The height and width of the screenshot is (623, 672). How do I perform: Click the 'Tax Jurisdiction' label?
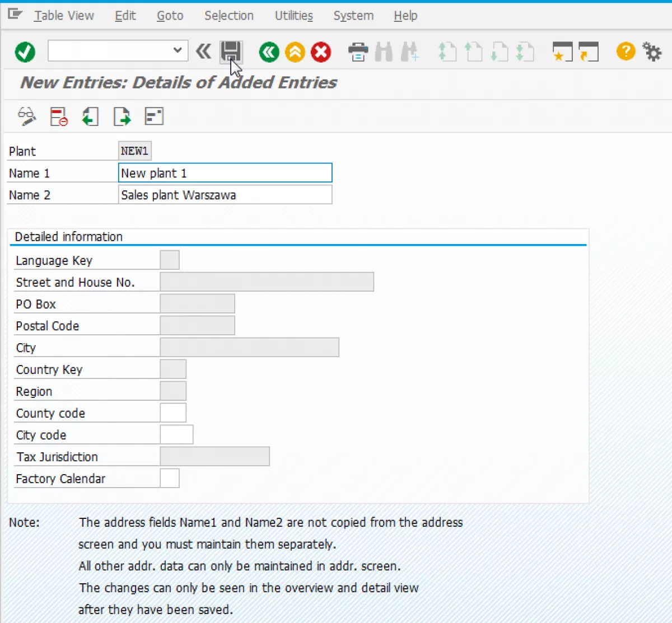(57, 457)
